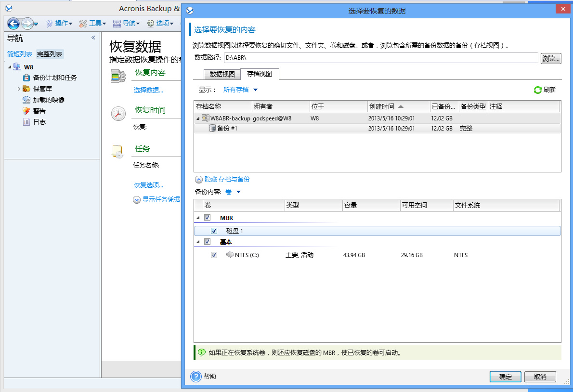Open the 工具 (Tools) dropdown menu
The width and height of the screenshot is (573, 392).
pyautogui.click(x=93, y=24)
